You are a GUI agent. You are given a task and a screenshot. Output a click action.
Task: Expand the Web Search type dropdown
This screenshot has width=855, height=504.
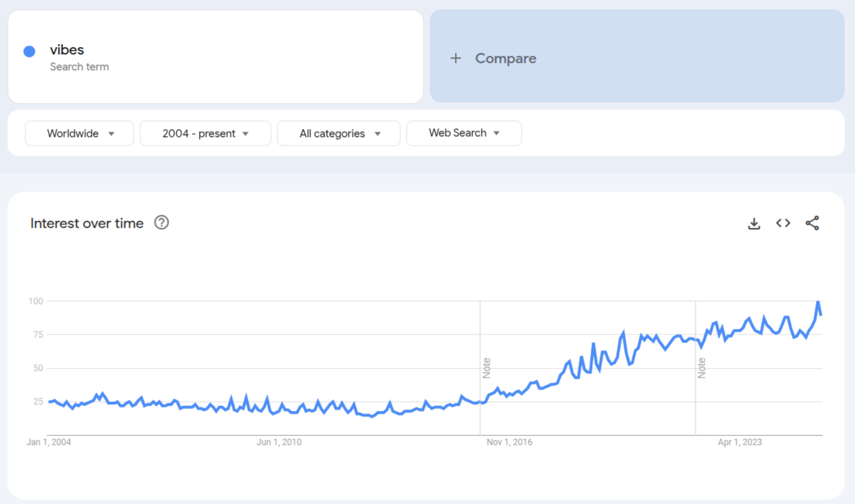point(464,133)
